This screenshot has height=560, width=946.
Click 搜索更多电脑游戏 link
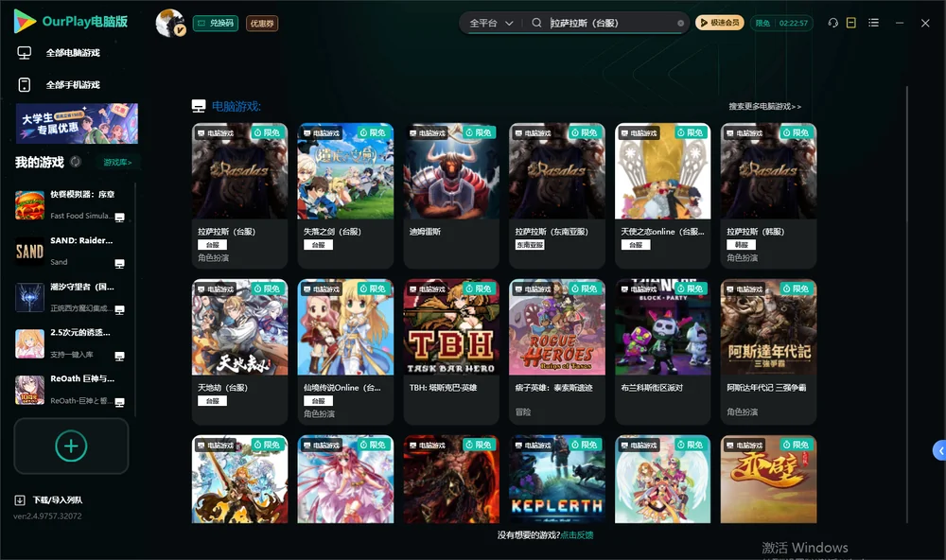(x=764, y=106)
